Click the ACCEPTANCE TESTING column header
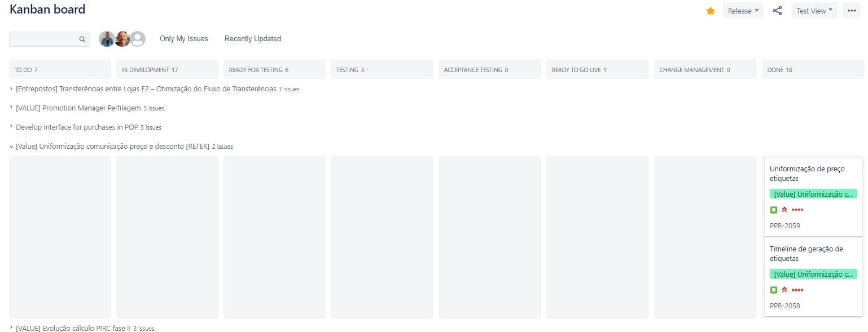Viewport: 868px width, 332px height. pos(490,69)
